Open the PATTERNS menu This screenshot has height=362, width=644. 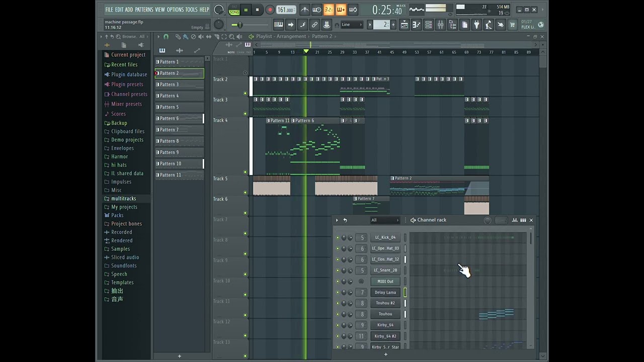click(x=144, y=10)
